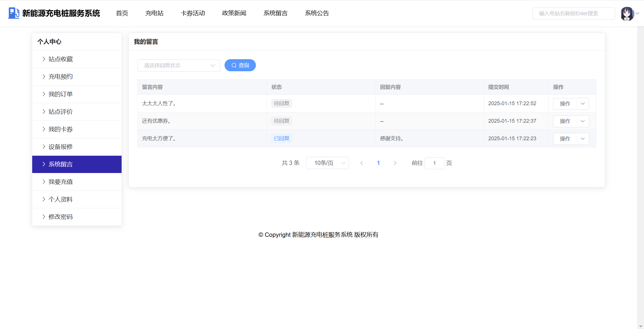Open 我要充值 in personal center
644x329 pixels.
tap(60, 182)
